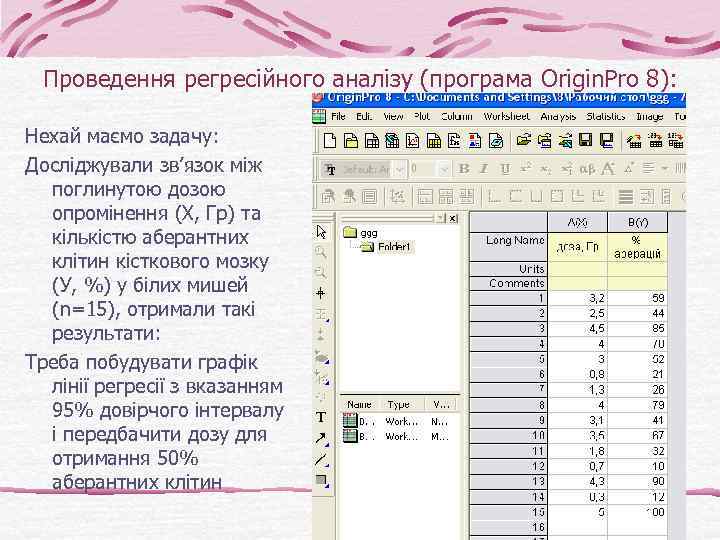Open the Edit menu
720x540 pixels.
point(364,117)
